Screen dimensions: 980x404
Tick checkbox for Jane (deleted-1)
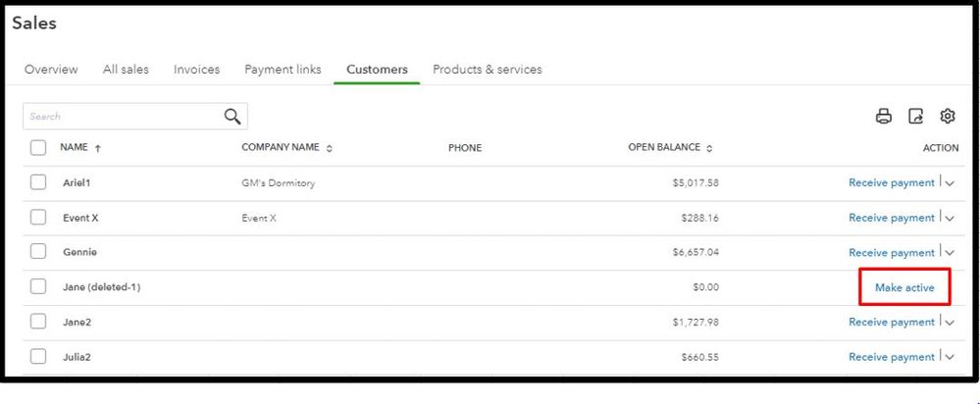coord(38,287)
